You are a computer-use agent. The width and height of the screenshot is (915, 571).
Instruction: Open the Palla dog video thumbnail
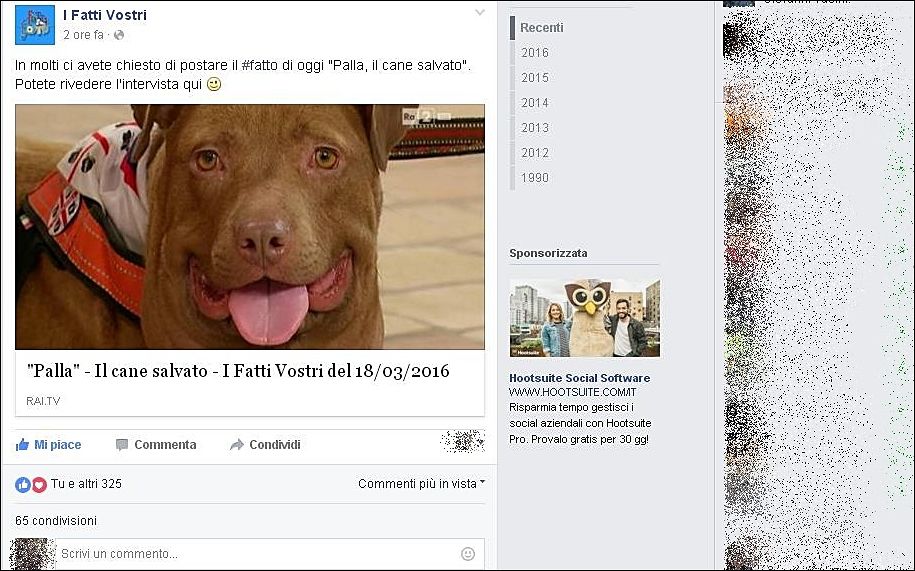click(250, 227)
